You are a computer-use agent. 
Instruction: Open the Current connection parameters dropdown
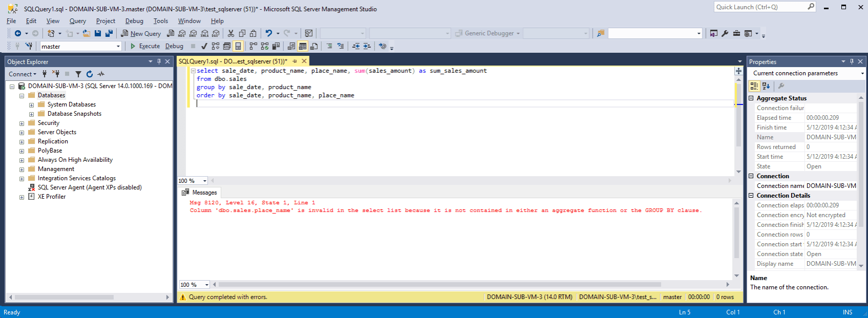(x=862, y=73)
